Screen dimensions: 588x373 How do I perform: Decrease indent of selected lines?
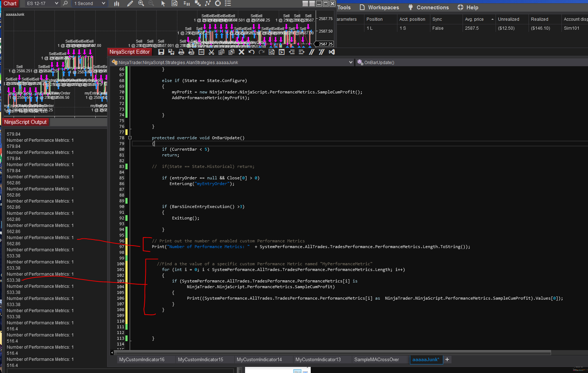tap(292, 52)
